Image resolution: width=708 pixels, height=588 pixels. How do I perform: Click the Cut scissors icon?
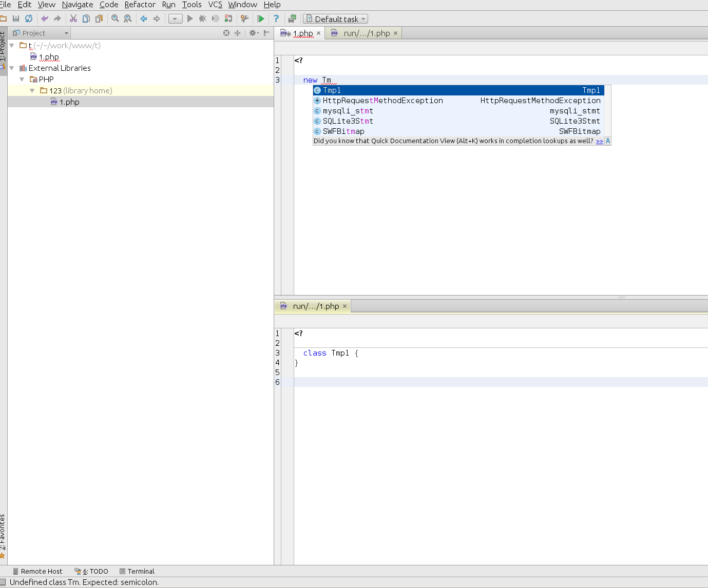coord(73,19)
